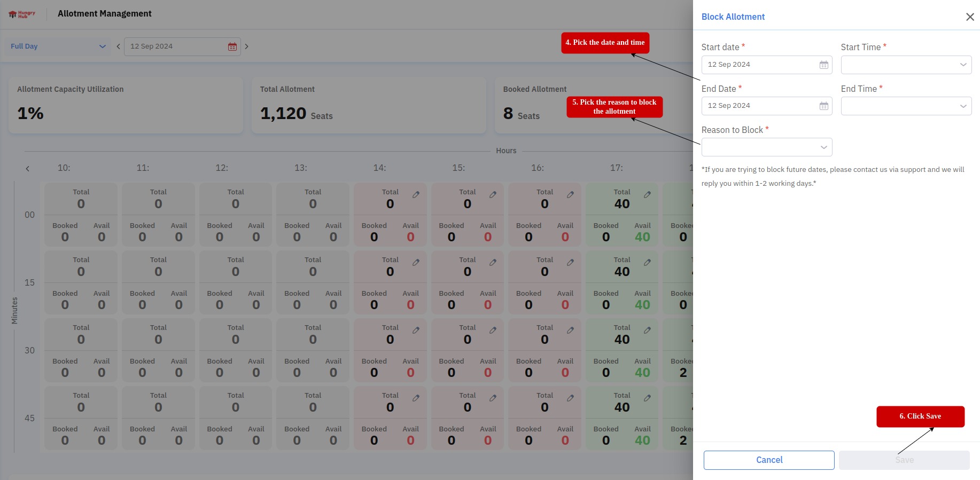The image size is (980, 480).
Task: Edit the 17:00 slot total of 40
Action: [x=647, y=195]
